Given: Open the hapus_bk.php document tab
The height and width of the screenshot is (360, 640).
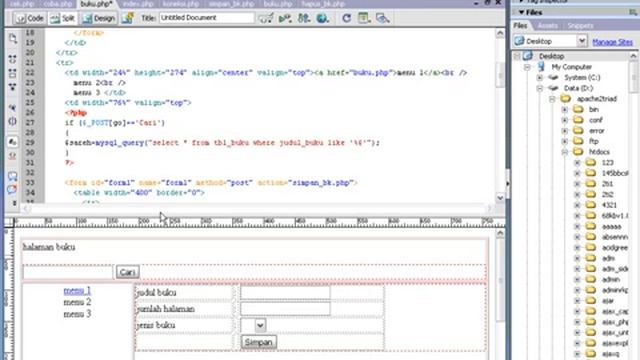Looking at the screenshot, I should pyautogui.click(x=323, y=4).
